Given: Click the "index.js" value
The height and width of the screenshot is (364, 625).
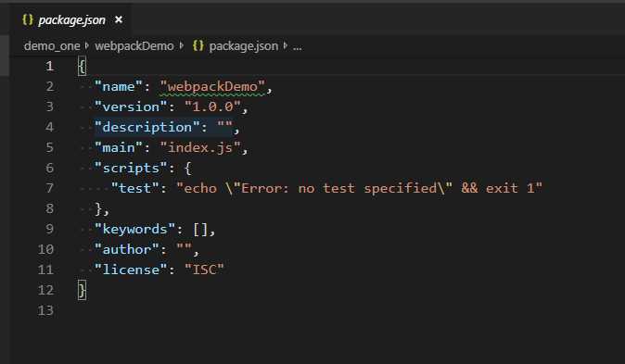Looking at the screenshot, I should pyautogui.click(x=200, y=148).
